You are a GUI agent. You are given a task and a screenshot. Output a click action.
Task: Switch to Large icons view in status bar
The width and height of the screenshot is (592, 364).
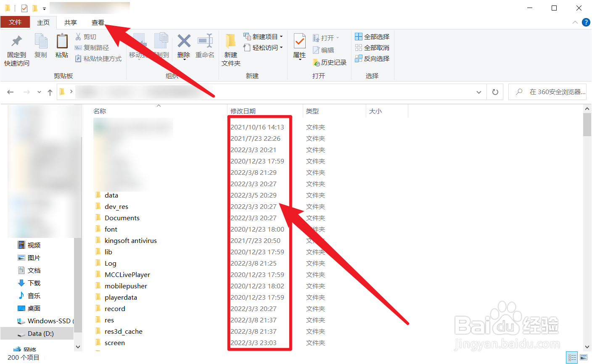584,358
